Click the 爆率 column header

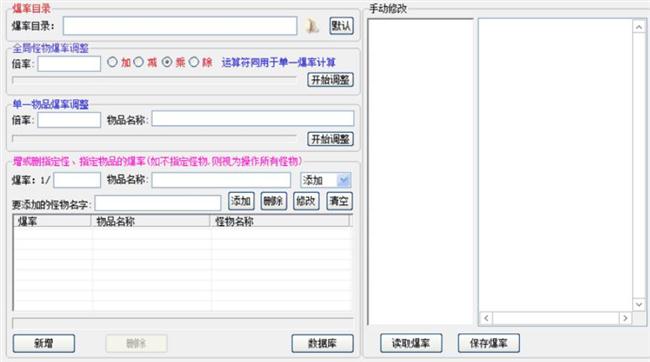(52, 221)
